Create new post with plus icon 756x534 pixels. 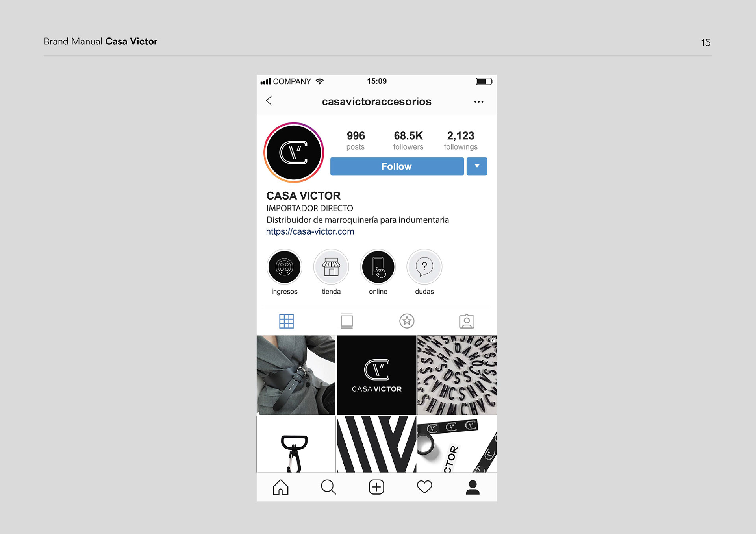pos(376,487)
